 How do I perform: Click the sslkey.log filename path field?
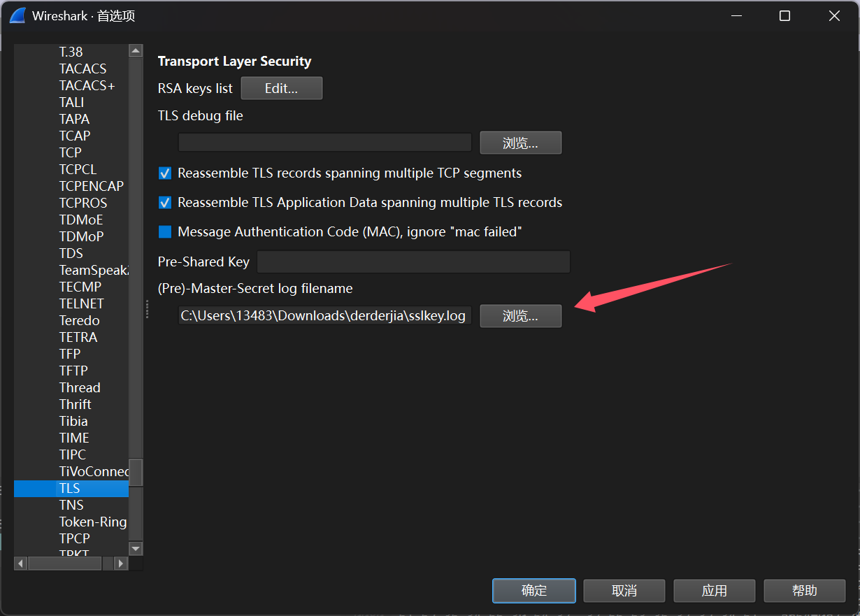pos(324,316)
